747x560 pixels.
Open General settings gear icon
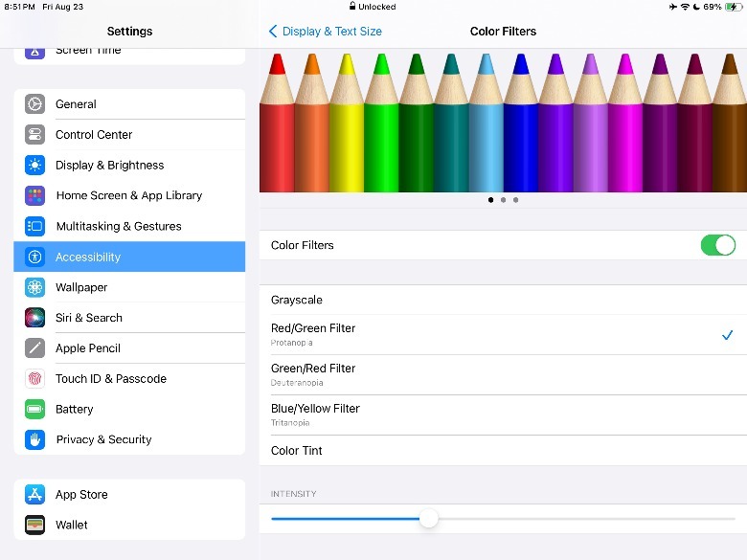(x=35, y=104)
